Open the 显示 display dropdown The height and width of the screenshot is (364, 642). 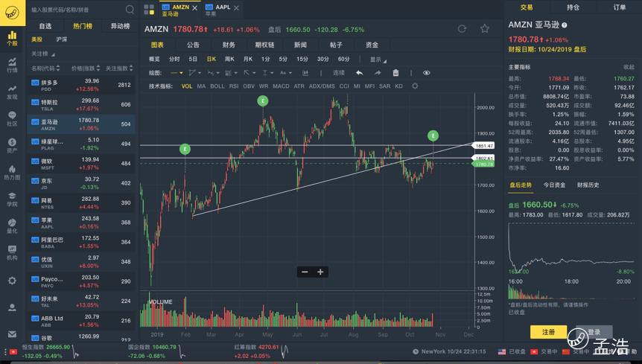[x=378, y=60]
